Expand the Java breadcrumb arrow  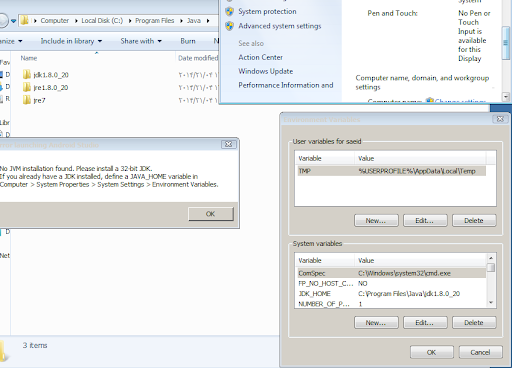(x=208, y=21)
